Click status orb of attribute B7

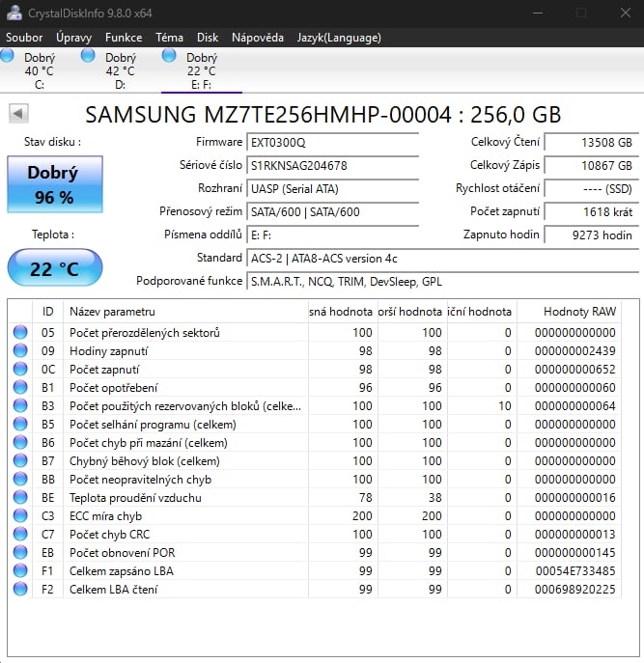tap(20, 460)
